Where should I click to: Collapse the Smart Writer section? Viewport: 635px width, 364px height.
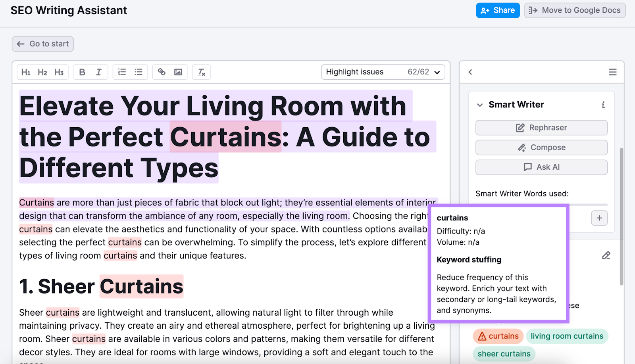480,104
